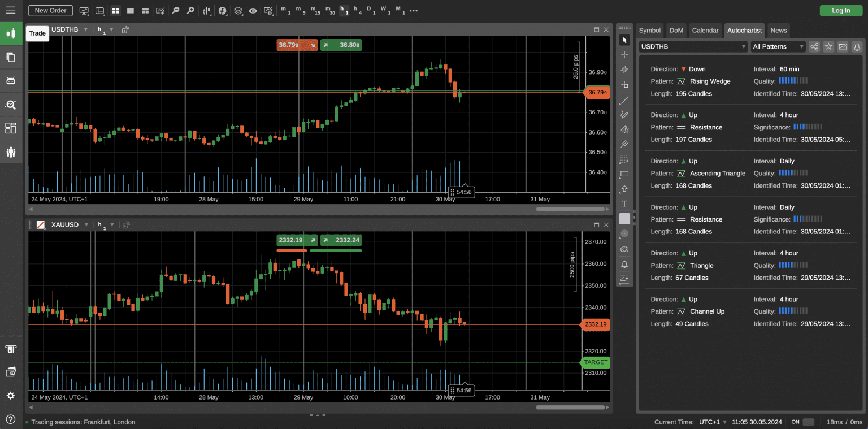Zoom out the chart with magnifier minus

176,11
